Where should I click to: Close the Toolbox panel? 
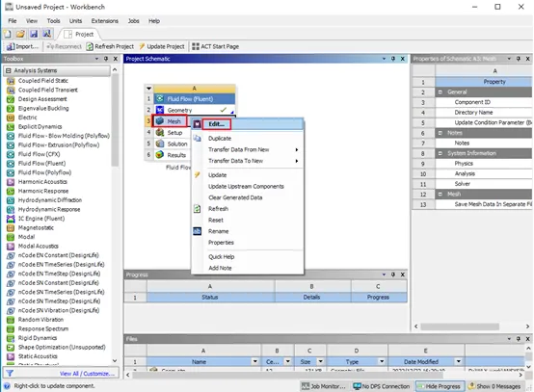(x=116, y=59)
